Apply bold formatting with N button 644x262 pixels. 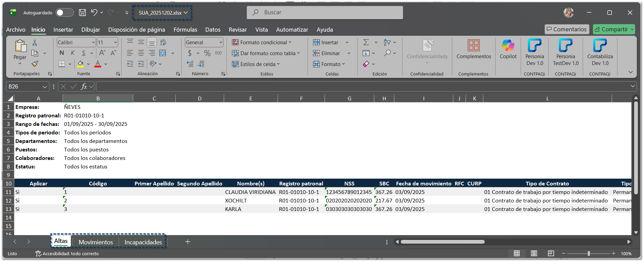tap(62, 53)
